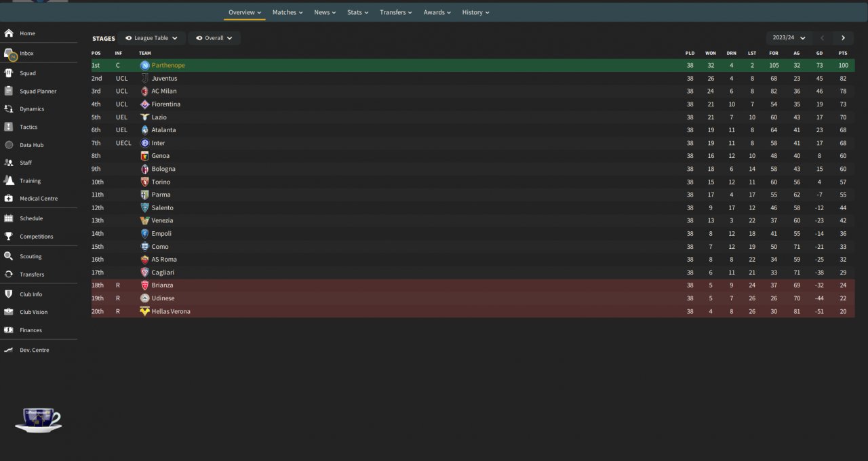Image resolution: width=868 pixels, height=461 pixels.
Task: Click the Como team name
Action: pos(160,247)
